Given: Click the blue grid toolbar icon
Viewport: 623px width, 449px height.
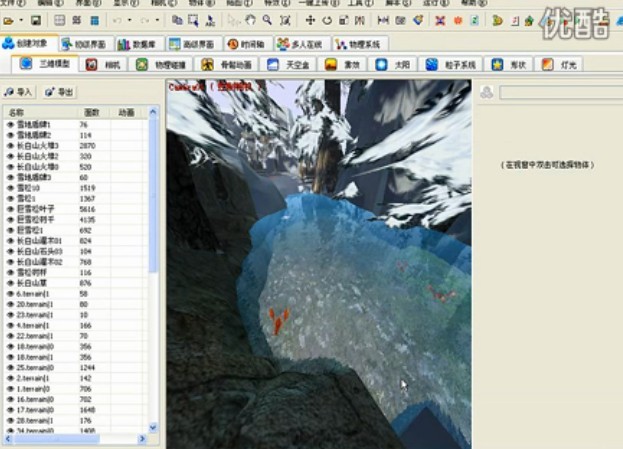Looking at the screenshot, I should (95, 20).
